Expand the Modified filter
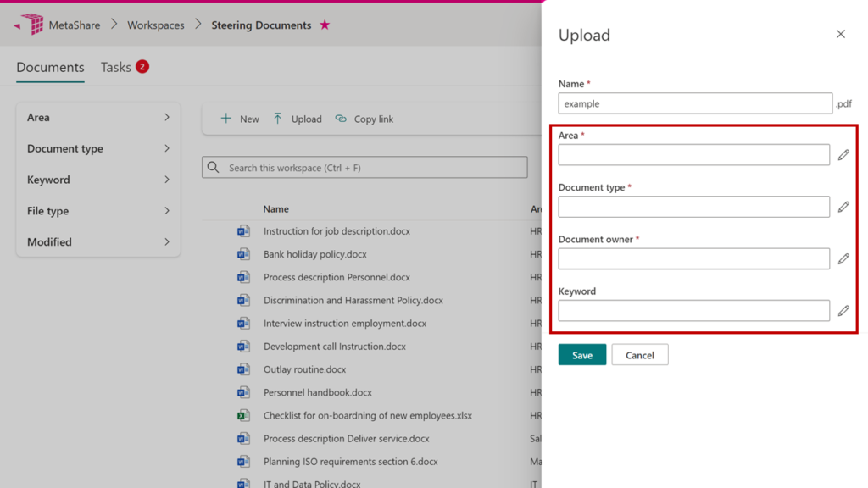This screenshot has width=868, height=488. [x=97, y=242]
